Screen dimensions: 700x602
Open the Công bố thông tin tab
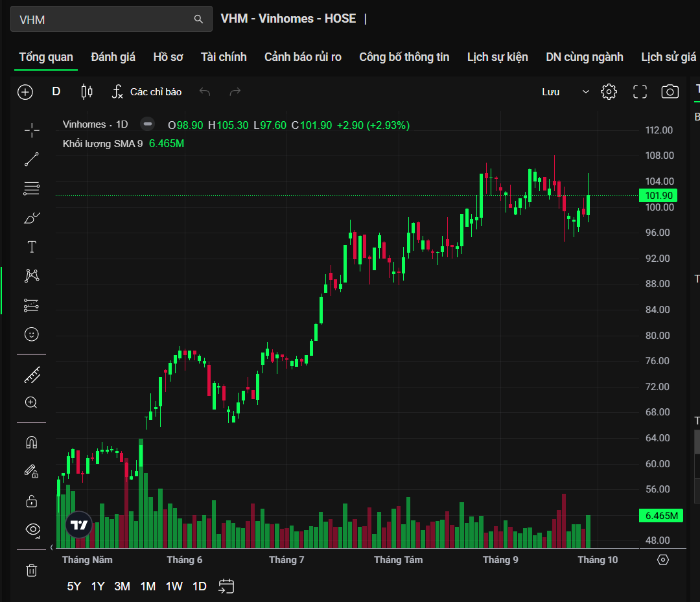[404, 57]
